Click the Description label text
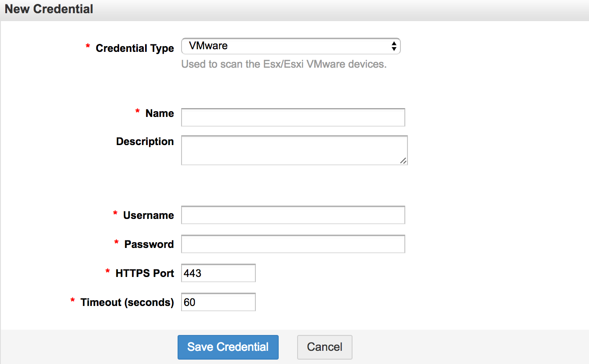The height and width of the screenshot is (364, 589). [145, 142]
